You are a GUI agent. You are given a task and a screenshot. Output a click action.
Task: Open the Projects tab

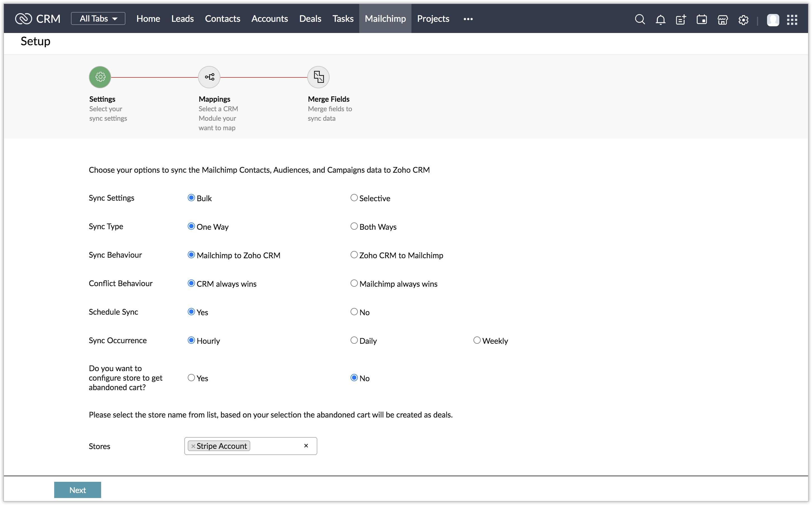click(x=433, y=18)
